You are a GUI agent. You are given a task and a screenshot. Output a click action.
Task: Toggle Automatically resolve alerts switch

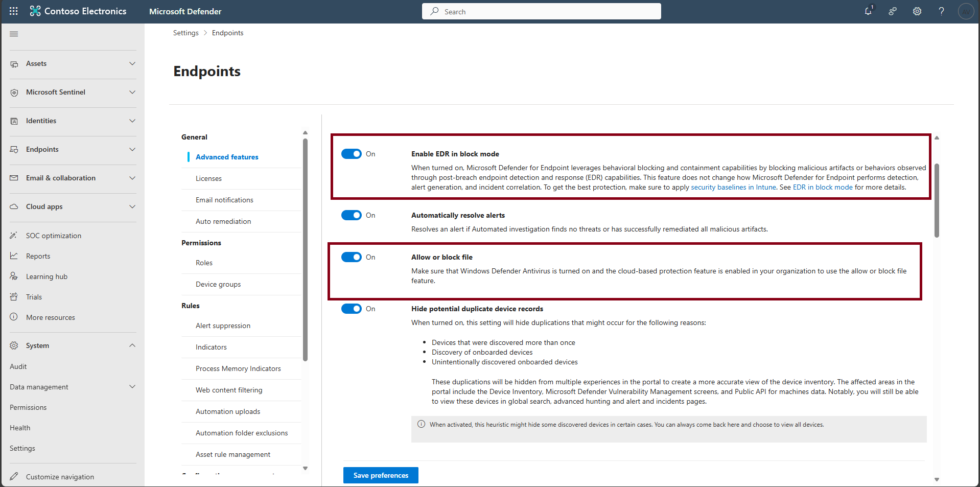[352, 215]
